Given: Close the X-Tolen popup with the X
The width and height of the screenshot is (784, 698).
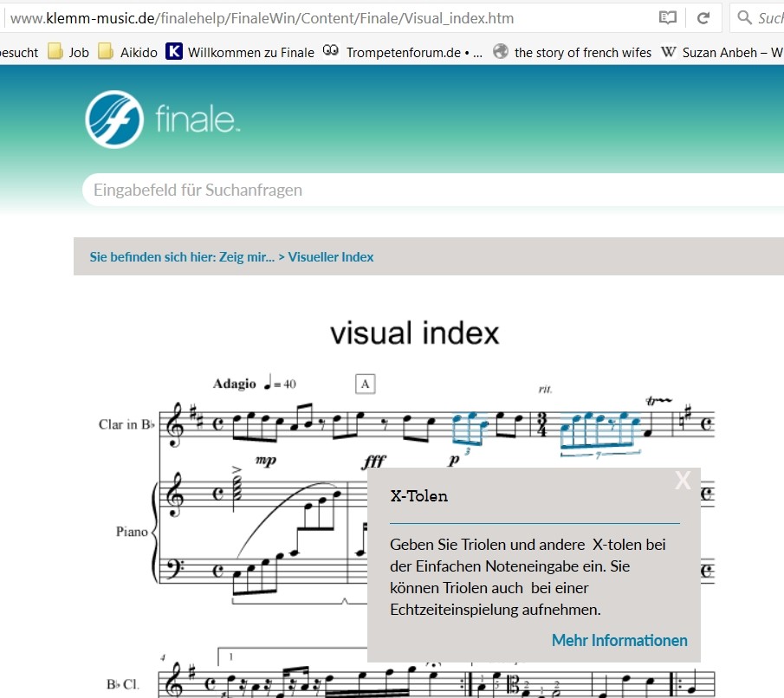Looking at the screenshot, I should point(683,481).
